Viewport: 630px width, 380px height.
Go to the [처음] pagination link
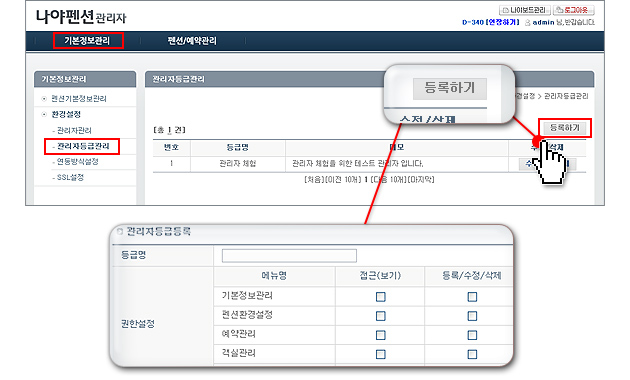[314, 180]
